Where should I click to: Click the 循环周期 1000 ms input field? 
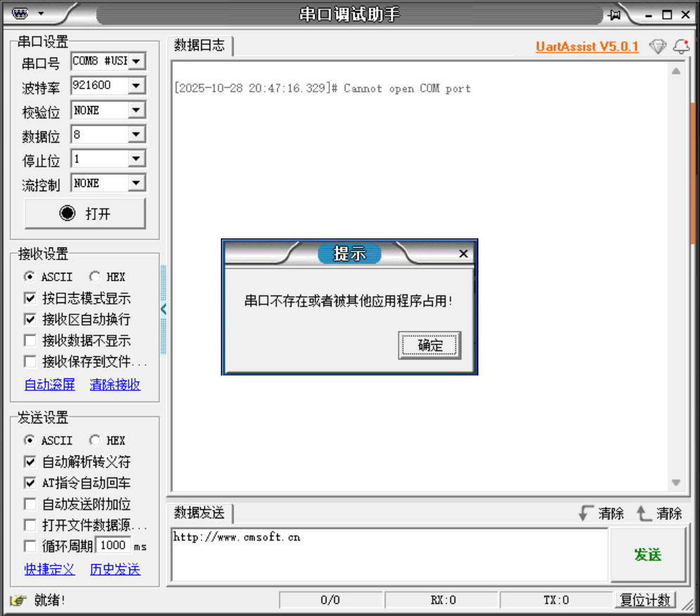[x=113, y=546]
